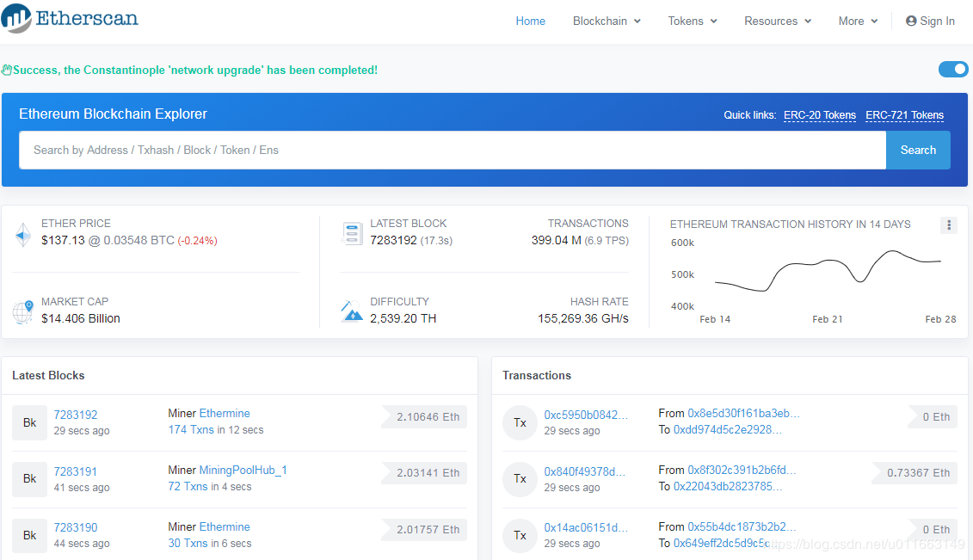Image resolution: width=973 pixels, height=560 pixels.
Task: Open block 7283190 link
Action: point(75,528)
